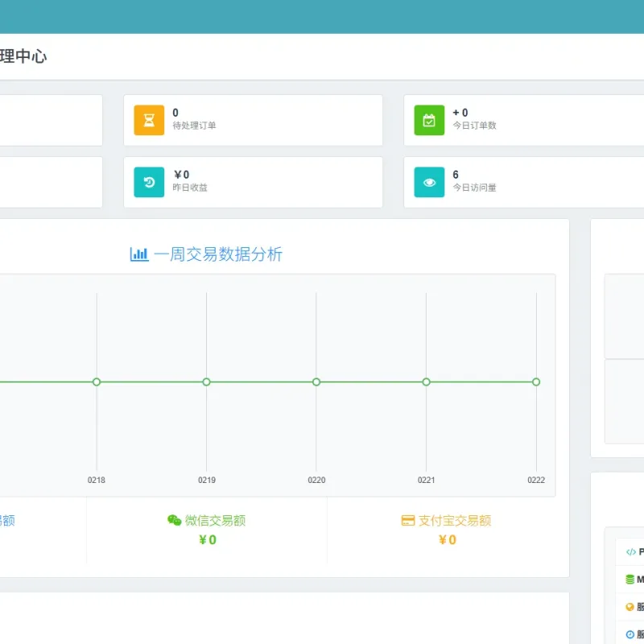Click the 微信交易额 heading
Screen dimensions: 644x644
point(215,520)
